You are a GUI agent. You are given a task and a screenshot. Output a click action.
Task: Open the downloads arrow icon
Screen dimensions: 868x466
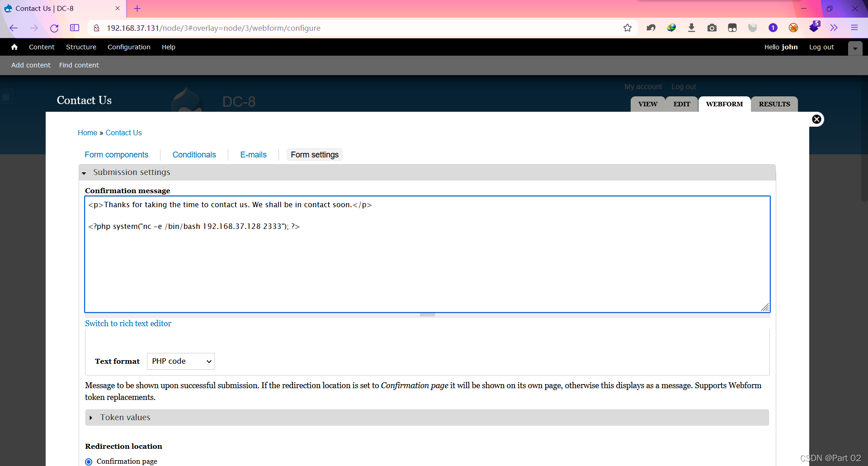[x=691, y=28]
